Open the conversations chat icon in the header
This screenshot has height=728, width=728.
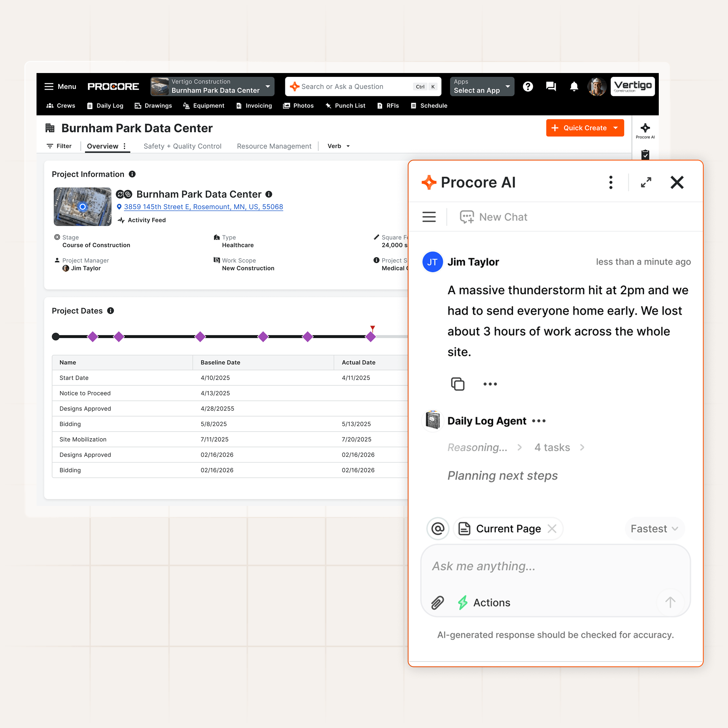pos(551,87)
